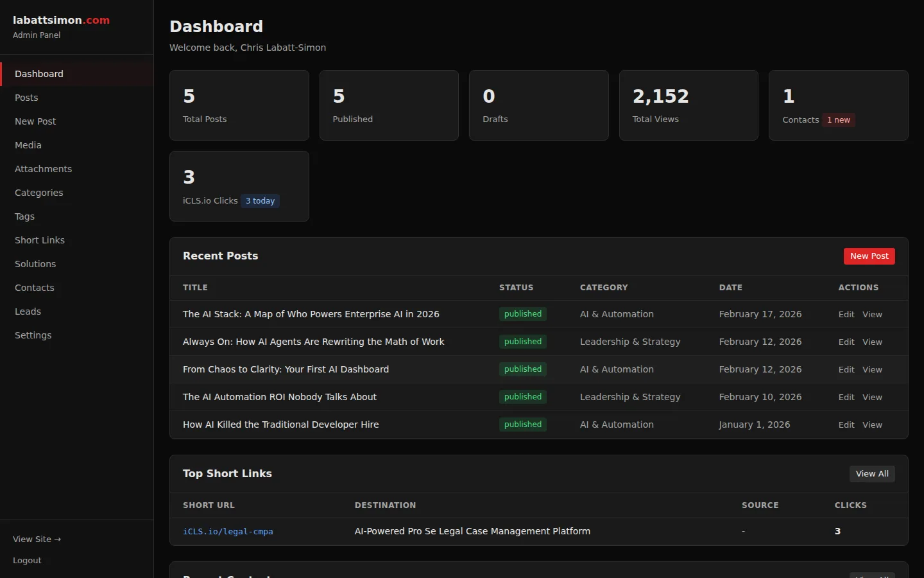Edit the post about AI Dashboard

coord(846,369)
